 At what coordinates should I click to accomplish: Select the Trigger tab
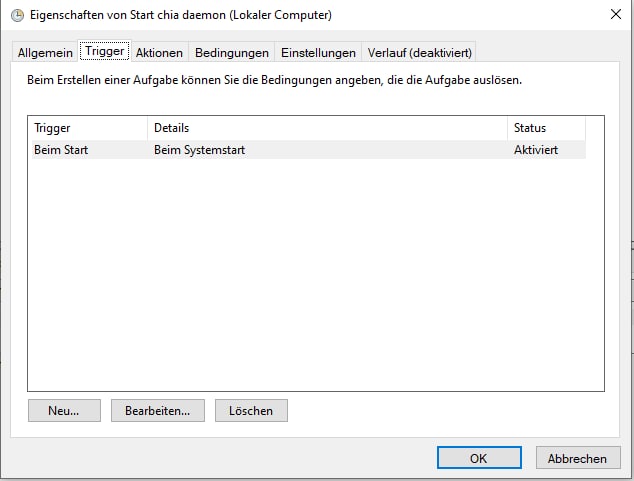point(105,52)
